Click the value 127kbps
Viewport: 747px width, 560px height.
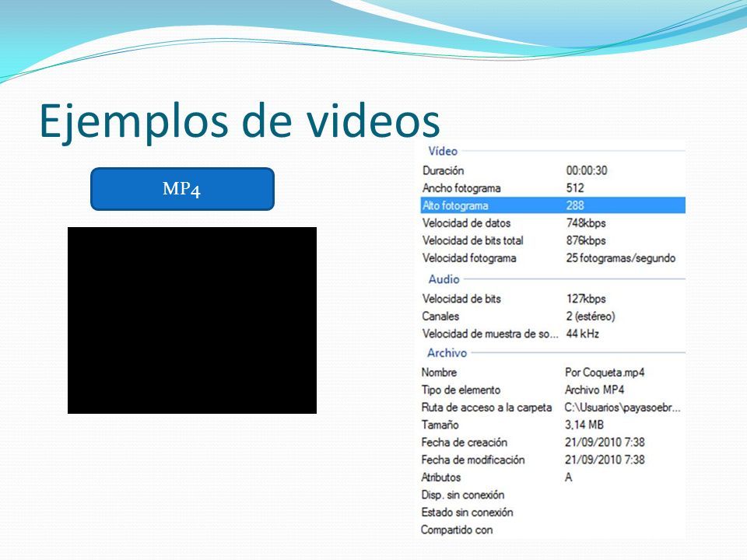(x=586, y=299)
